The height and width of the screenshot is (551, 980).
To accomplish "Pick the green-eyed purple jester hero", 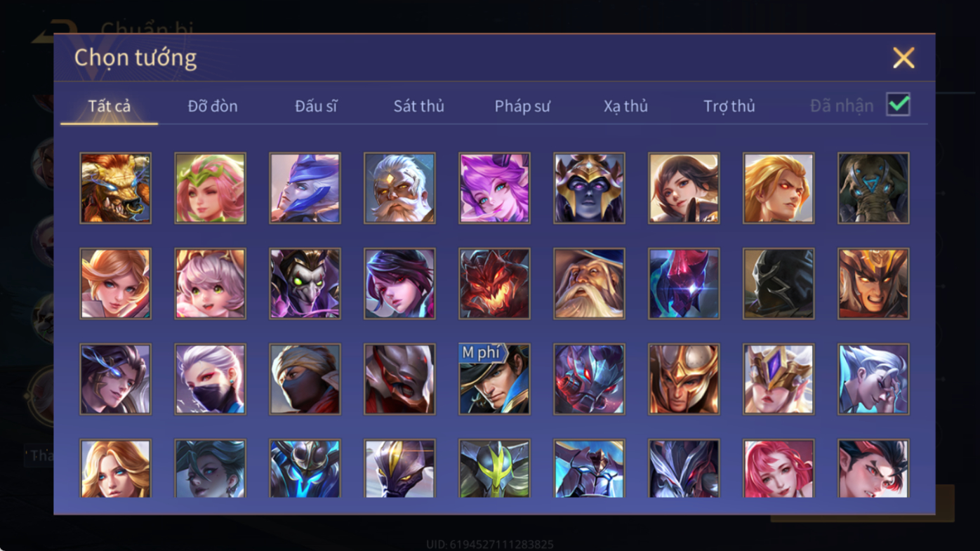I will [x=305, y=284].
